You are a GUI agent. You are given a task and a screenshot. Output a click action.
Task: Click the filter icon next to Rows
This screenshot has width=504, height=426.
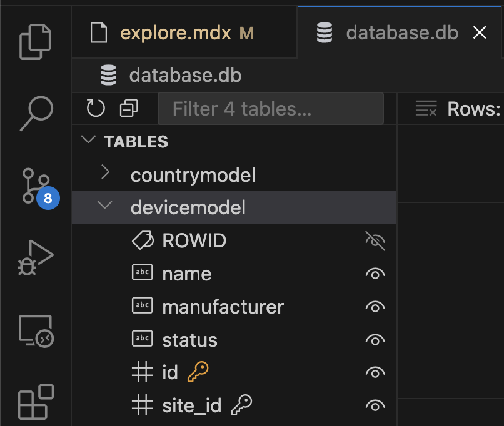426,108
